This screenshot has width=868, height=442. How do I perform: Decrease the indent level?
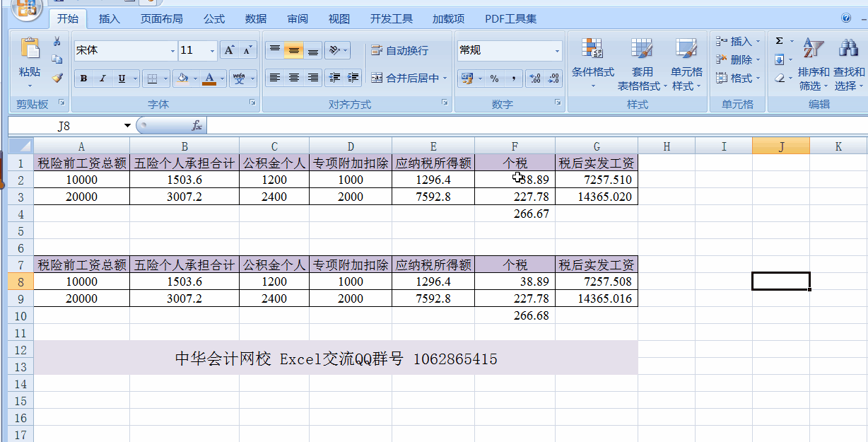pos(335,78)
